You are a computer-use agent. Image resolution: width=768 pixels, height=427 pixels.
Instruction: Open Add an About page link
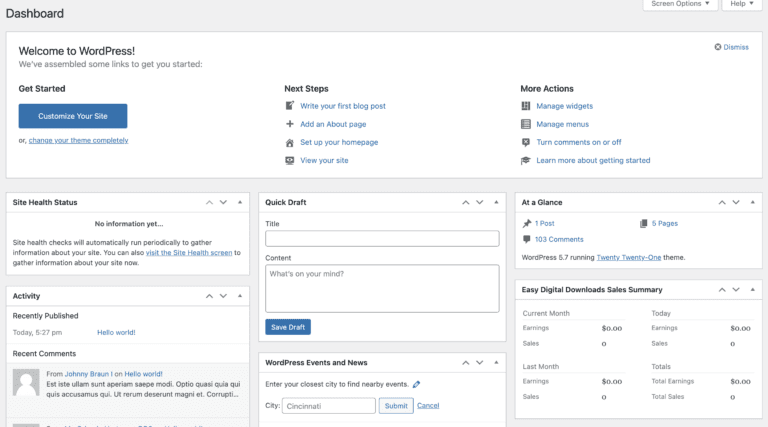[333, 124]
